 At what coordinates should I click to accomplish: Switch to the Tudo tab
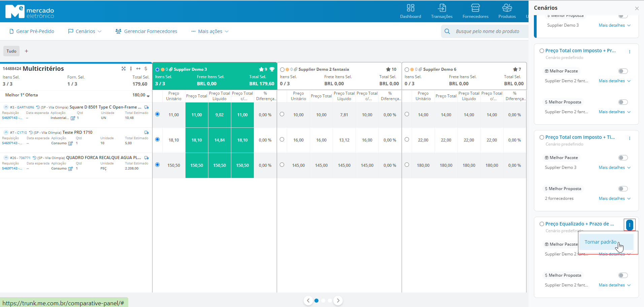pos(11,51)
